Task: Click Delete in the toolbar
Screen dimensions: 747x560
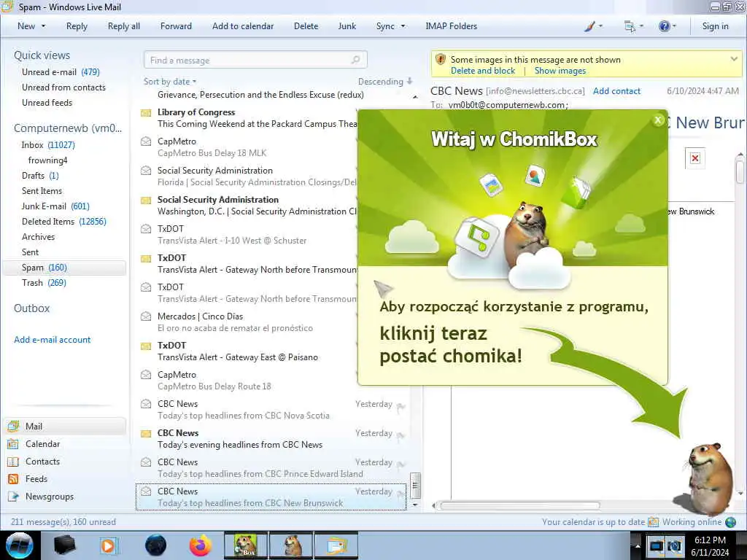Action: [x=306, y=26]
